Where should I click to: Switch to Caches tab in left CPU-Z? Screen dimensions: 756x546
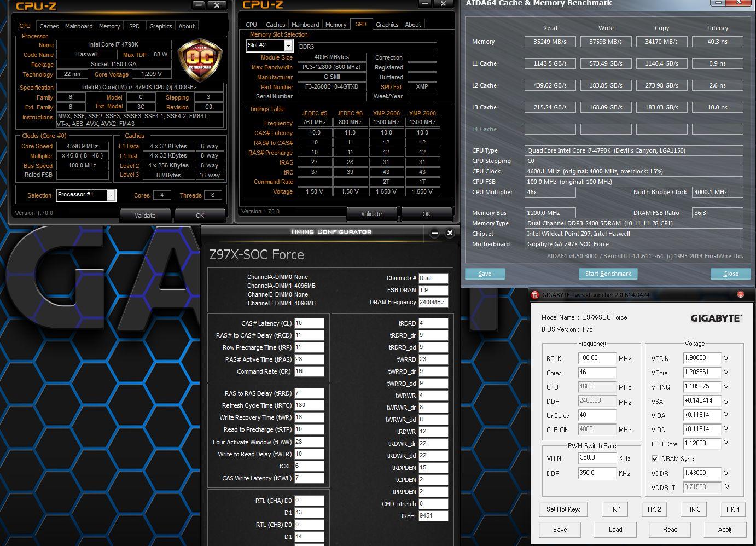tap(49, 26)
